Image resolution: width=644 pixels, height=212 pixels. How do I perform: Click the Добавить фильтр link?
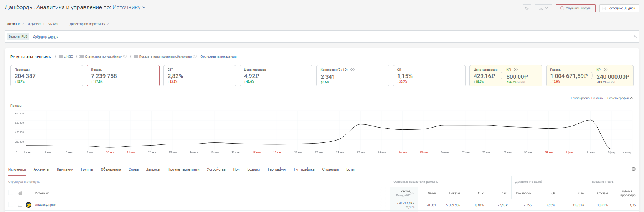[46, 36]
